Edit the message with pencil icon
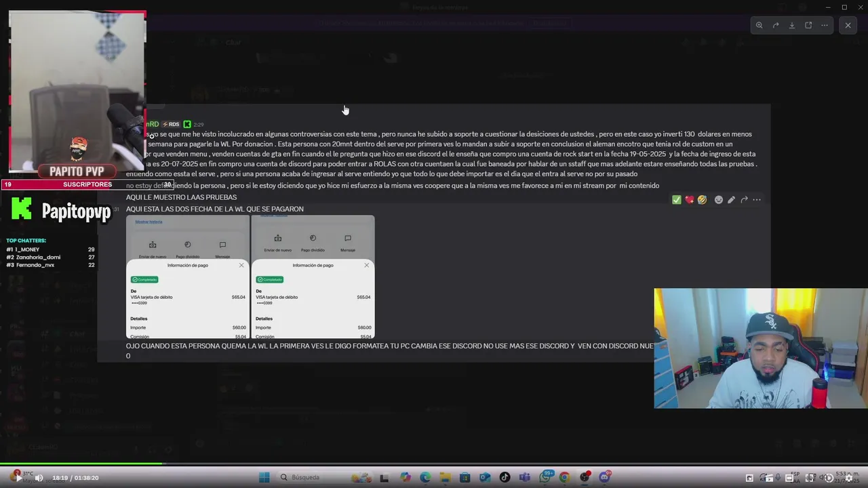Viewport: 868px width, 488px height. point(731,199)
